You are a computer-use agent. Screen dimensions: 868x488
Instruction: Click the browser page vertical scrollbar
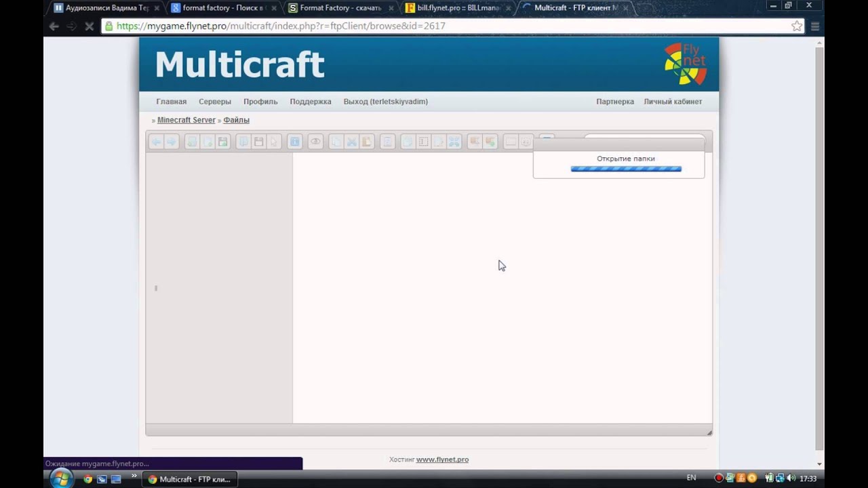pyautogui.click(x=820, y=249)
